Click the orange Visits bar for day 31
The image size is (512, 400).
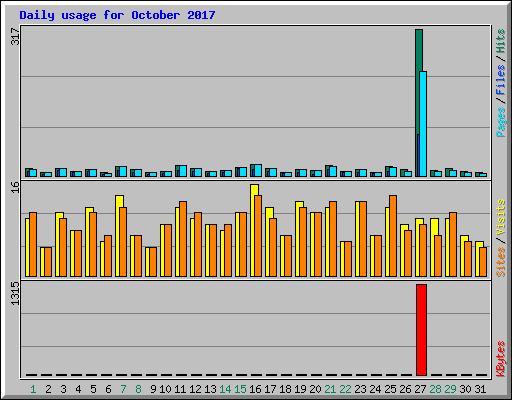point(483,262)
